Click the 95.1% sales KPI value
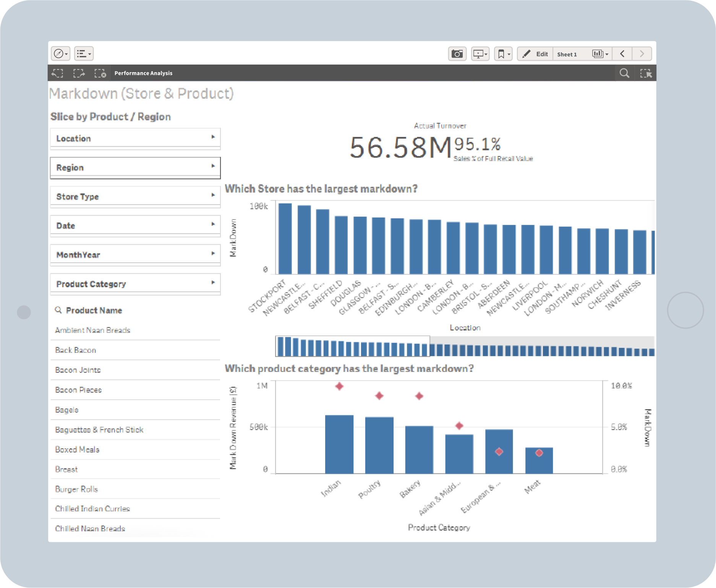Viewport: 716px width, 588px height. [x=478, y=144]
